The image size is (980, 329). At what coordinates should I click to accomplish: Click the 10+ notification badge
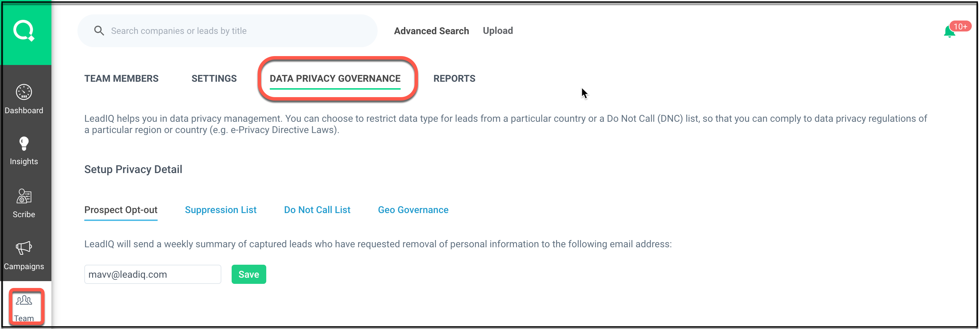pyautogui.click(x=960, y=27)
